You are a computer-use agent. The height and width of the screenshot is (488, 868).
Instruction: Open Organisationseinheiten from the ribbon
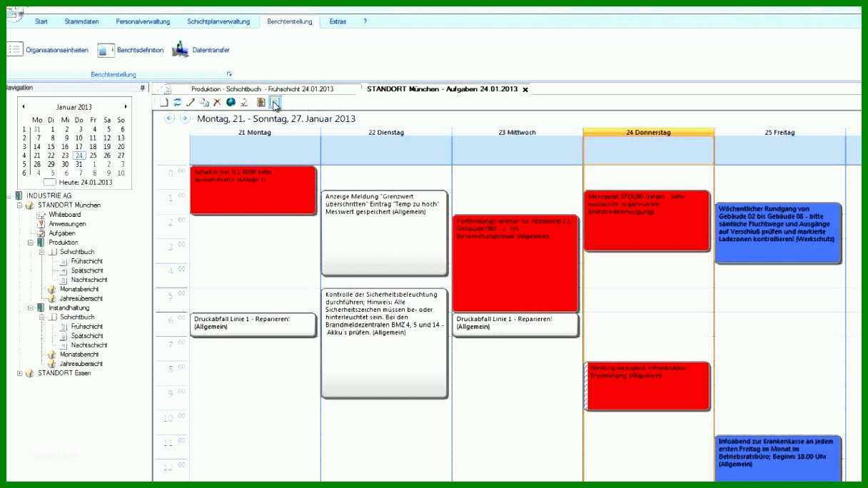coord(49,50)
